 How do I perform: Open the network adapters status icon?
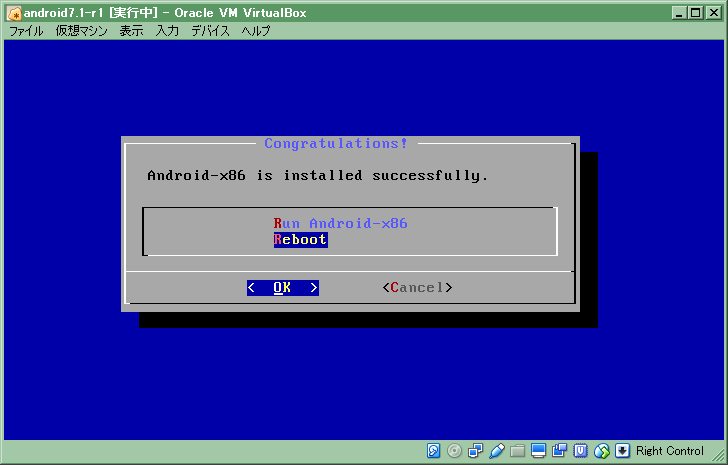click(475, 451)
